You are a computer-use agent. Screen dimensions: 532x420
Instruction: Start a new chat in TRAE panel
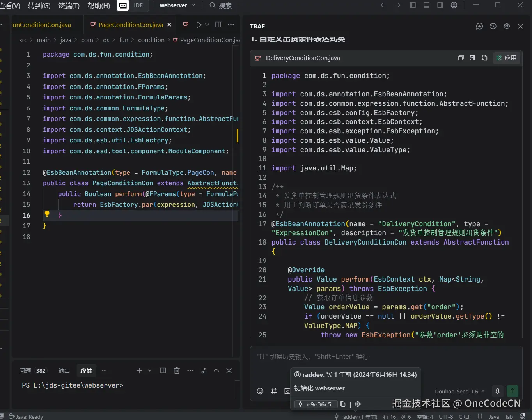[479, 26]
